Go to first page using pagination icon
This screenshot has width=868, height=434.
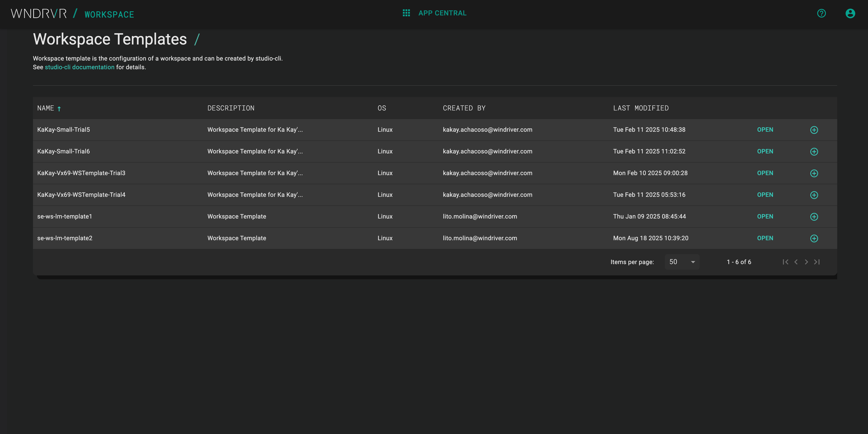786,262
